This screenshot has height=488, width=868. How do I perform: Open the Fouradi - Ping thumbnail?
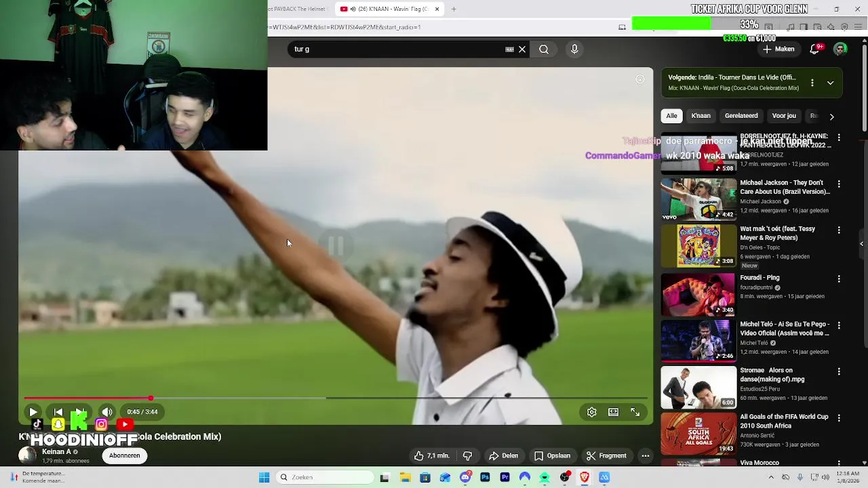pos(698,294)
